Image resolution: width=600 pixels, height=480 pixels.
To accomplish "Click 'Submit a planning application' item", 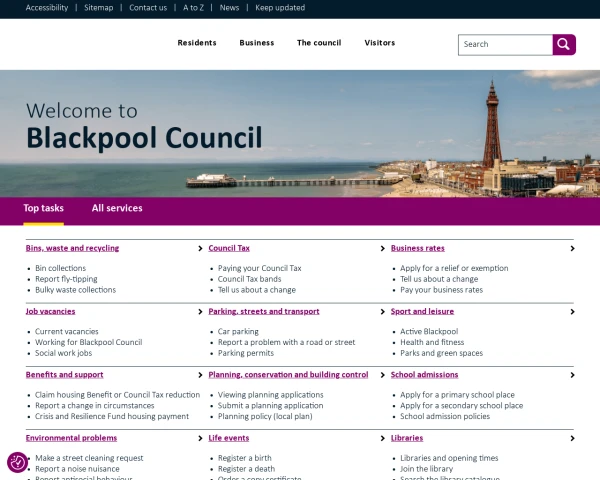I will coord(271,405).
